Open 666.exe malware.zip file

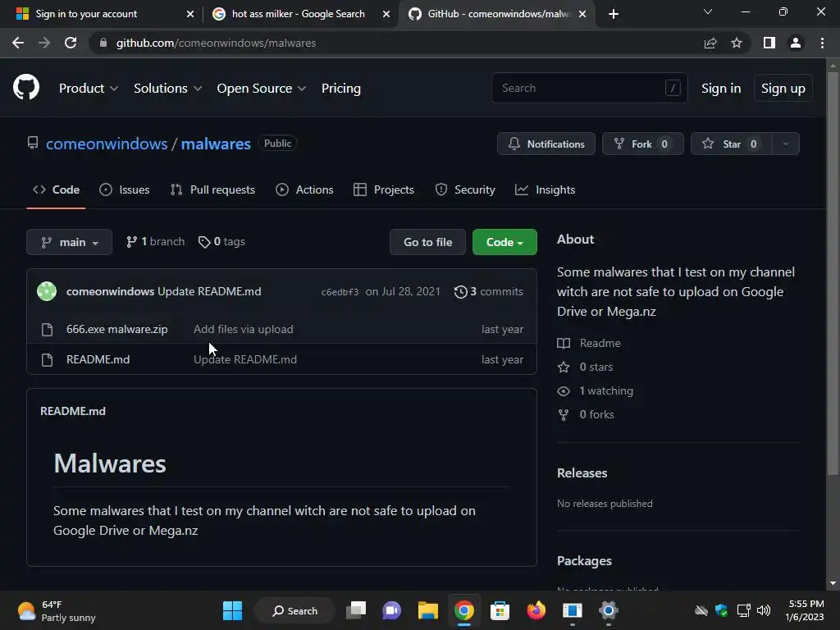116,330
